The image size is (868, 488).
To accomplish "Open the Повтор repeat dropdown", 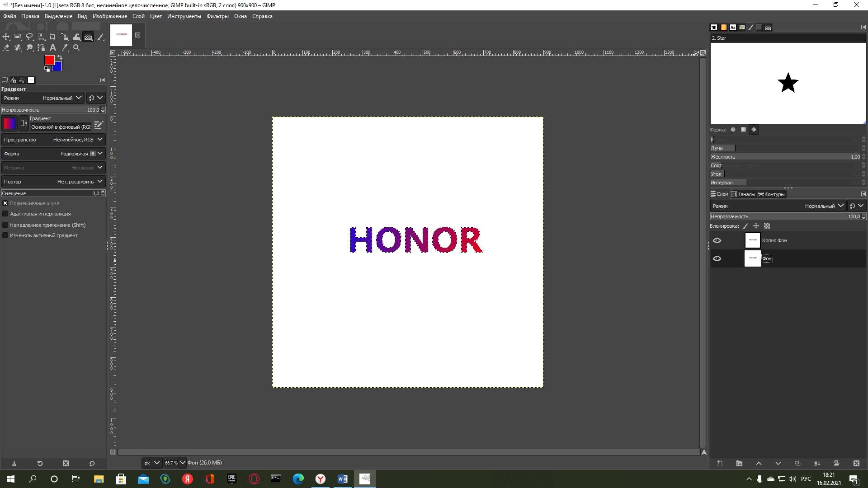I will click(x=53, y=182).
